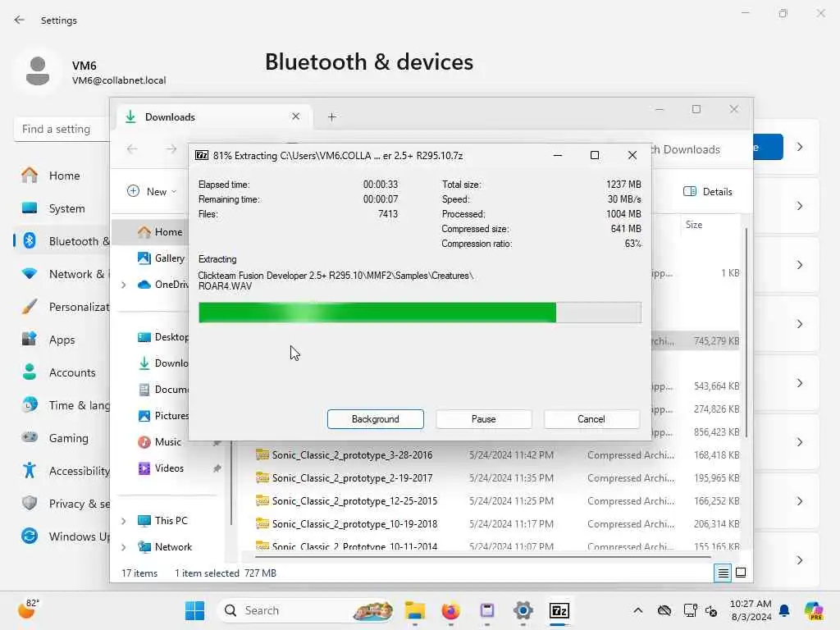Open Home in Settings sidebar
This screenshot has height=630, width=840.
64,176
